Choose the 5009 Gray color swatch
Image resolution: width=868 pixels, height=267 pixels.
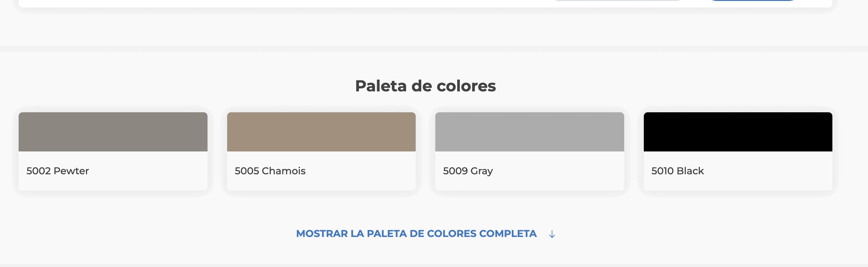529,132
